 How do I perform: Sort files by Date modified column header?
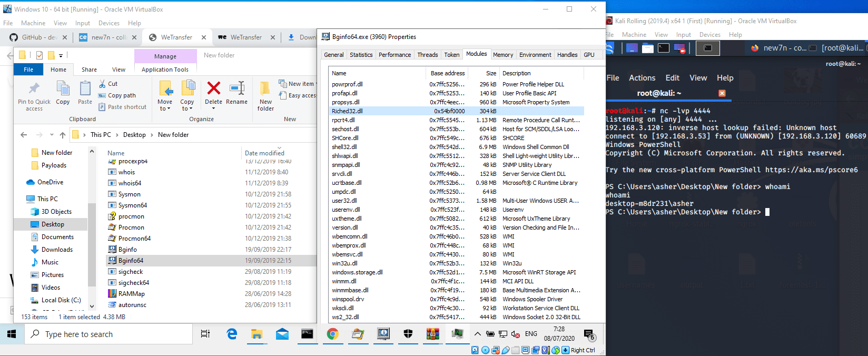264,153
